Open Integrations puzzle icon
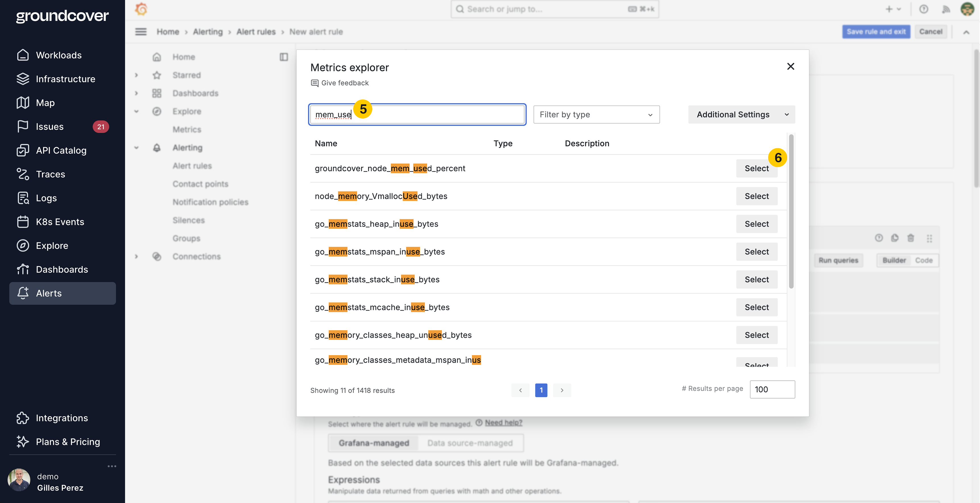 [23, 418]
